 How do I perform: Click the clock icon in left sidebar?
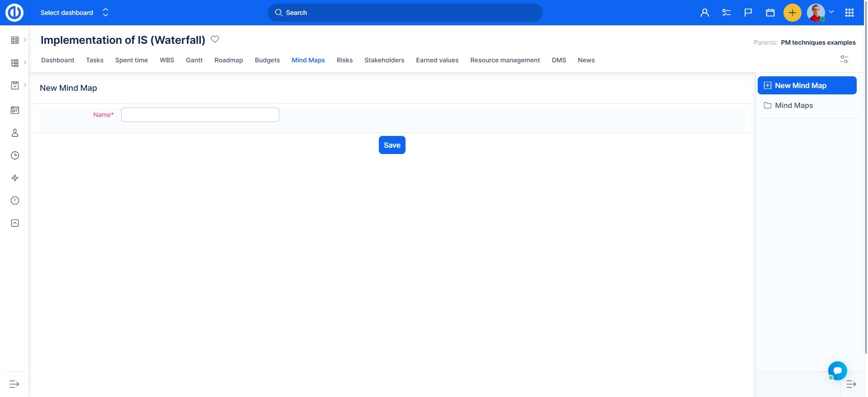click(x=15, y=155)
